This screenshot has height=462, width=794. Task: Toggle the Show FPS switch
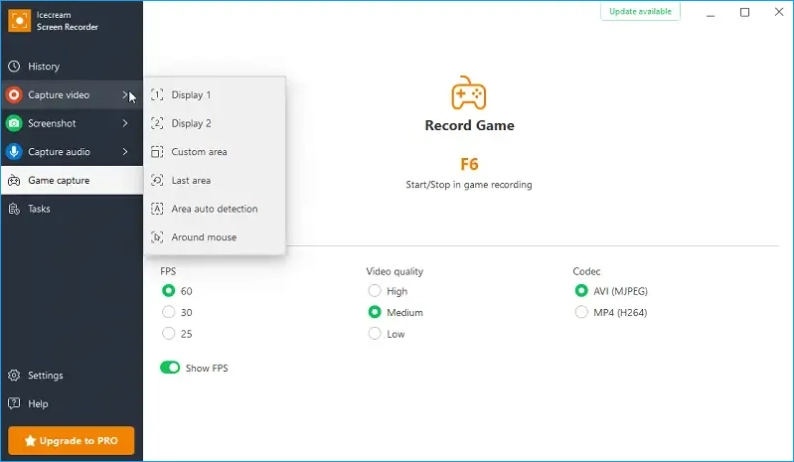(x=170, y=368)
